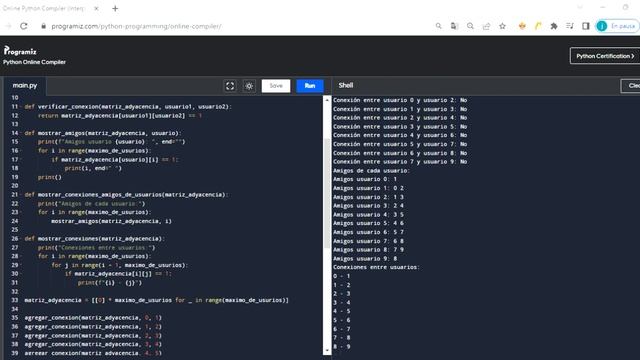Click output line '8 - 9'
Image resolution: width=640 pixels, height=360 pixels.
coord(342,347)
